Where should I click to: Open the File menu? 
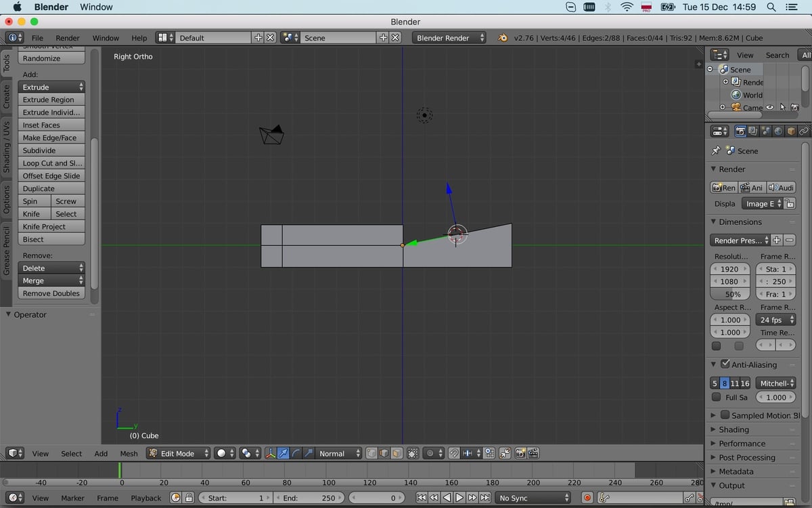point(39,38)
